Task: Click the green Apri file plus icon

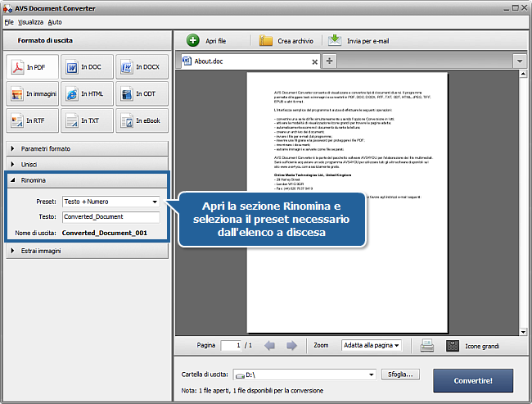Action: pyautogui.click(x=192, y=40)
